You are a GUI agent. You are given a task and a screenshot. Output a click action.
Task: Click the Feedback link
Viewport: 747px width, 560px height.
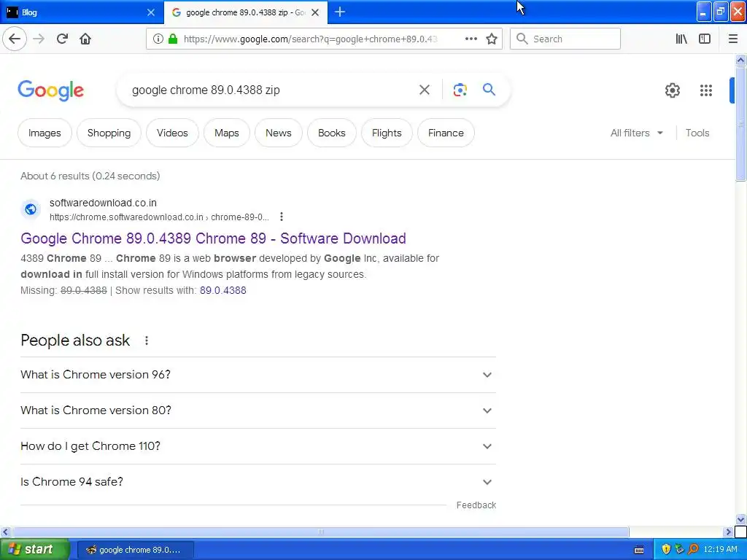coord(476,505)
